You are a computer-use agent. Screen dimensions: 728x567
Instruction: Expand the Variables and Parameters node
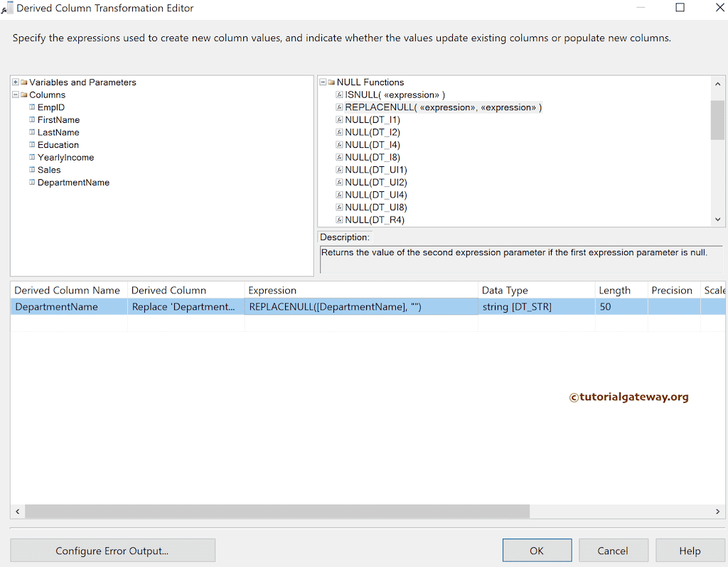click(15, 82)
